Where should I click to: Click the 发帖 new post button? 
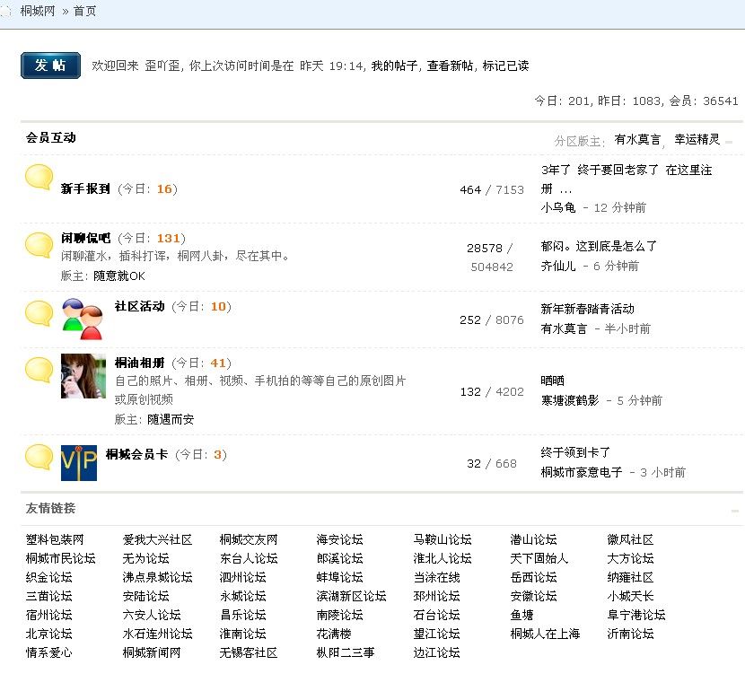click(50, 66)
